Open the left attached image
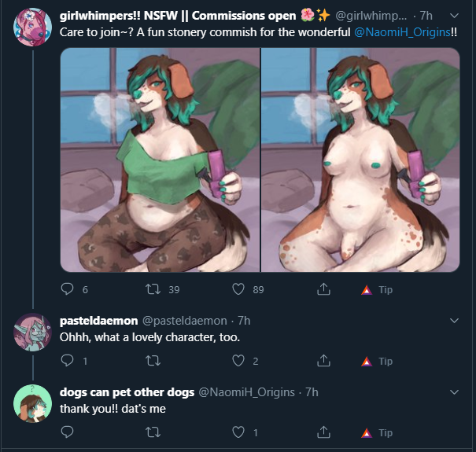476x452 pixels. pos(160,160)
